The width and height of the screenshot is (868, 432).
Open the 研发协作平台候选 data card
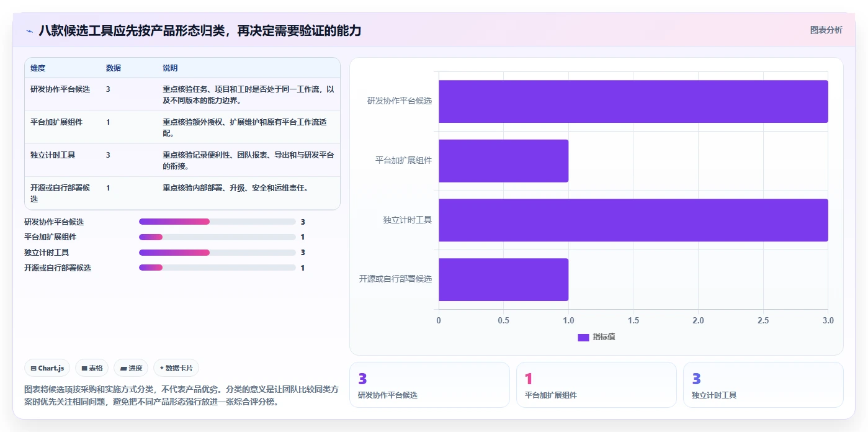point(429,385)
